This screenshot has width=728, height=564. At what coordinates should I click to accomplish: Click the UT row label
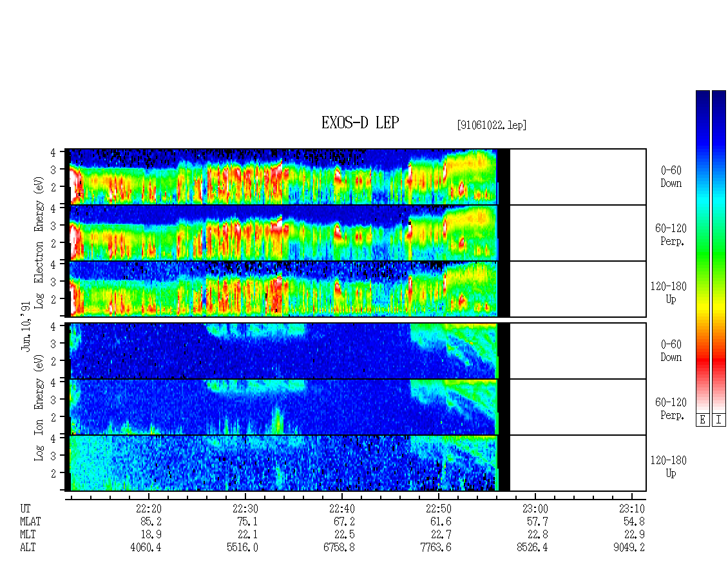pyautogui.click(x=25, y=509)
